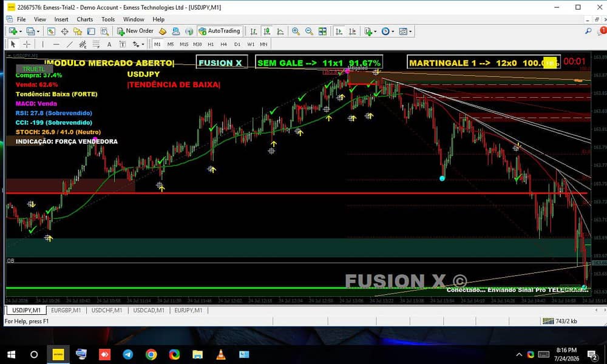Switch chart to Bar Chart mode

(253, 32)
